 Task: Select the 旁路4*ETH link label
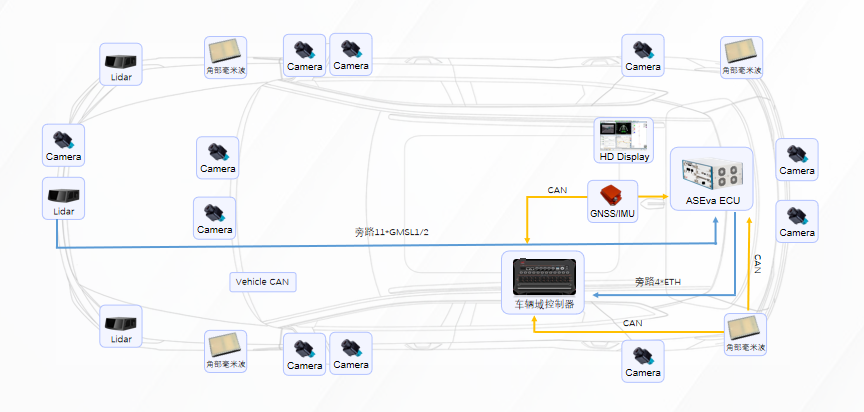[x=656, y=283]
